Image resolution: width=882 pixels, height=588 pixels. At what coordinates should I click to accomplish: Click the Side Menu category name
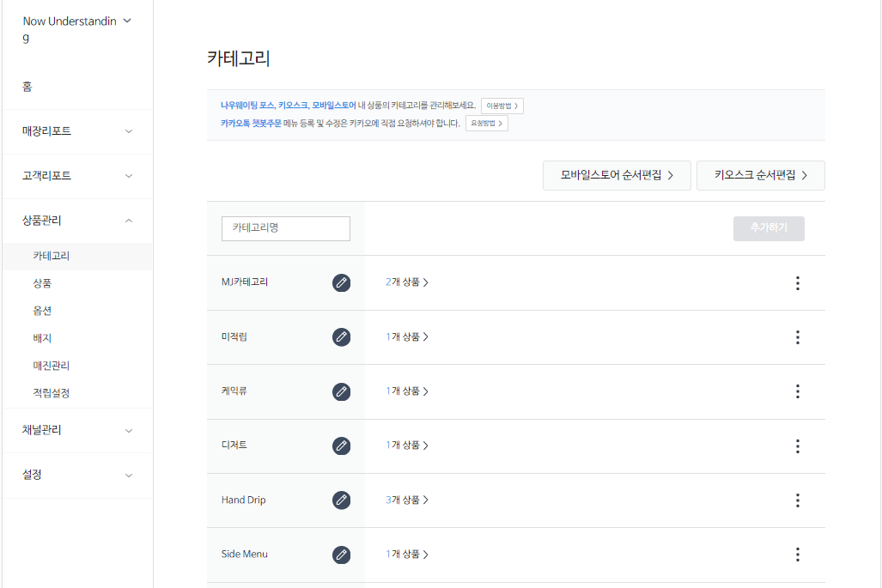tap(245, 554)
